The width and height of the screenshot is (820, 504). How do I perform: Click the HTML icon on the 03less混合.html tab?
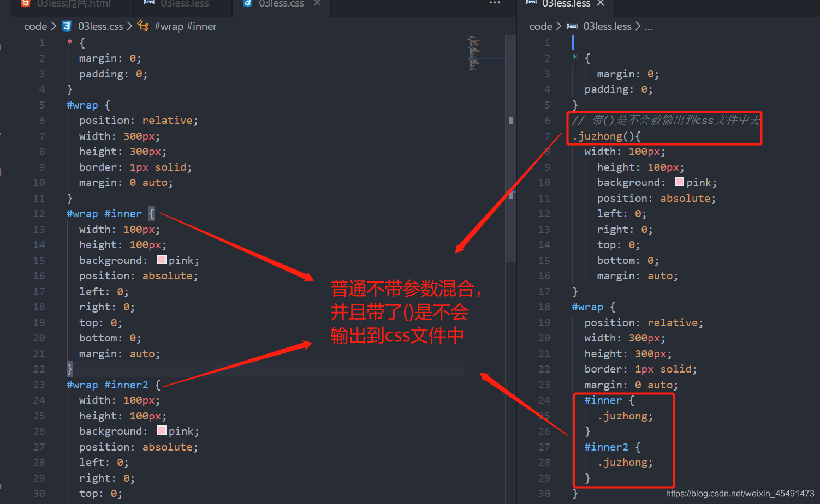[x=23, y=4]
